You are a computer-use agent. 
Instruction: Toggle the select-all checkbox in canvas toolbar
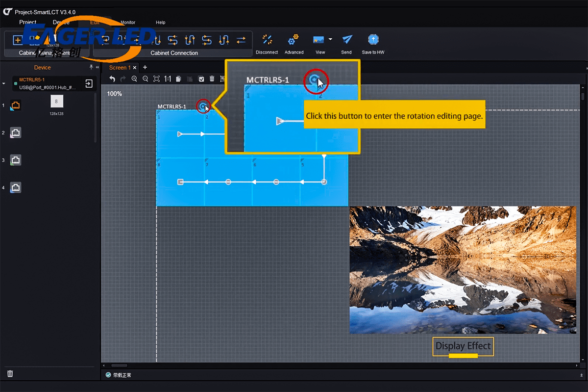coord(201,79)
